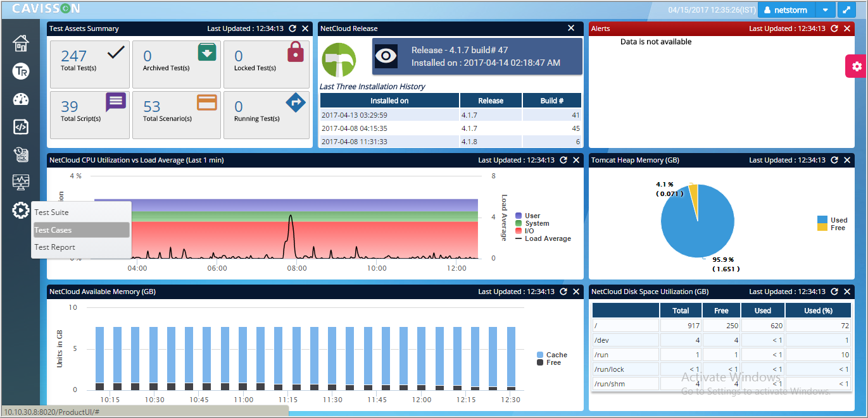Open the monitor graph sidebar icon
This screenshot has height=418, width=868.
point(21,182)
